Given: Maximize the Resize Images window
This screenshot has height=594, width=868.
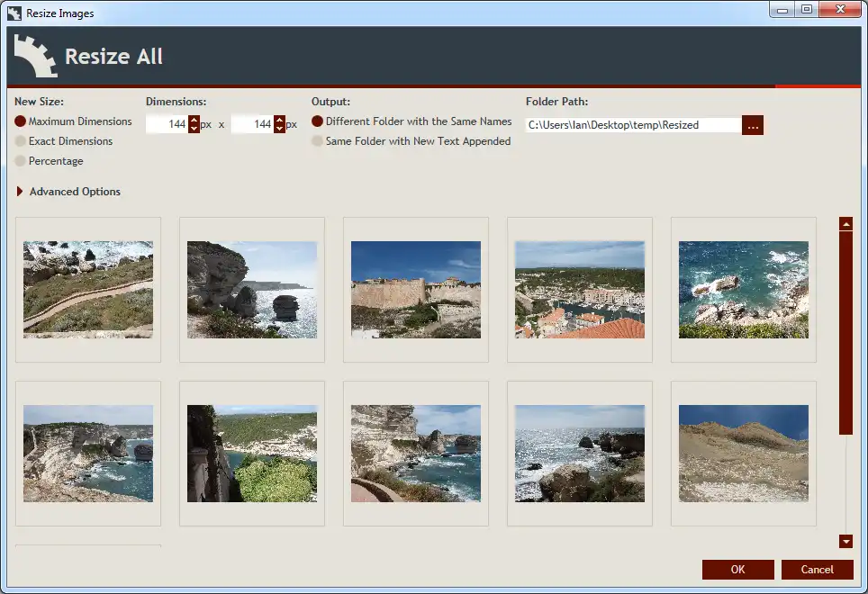Looking at the screenshot, I should [x=807, y=9].
